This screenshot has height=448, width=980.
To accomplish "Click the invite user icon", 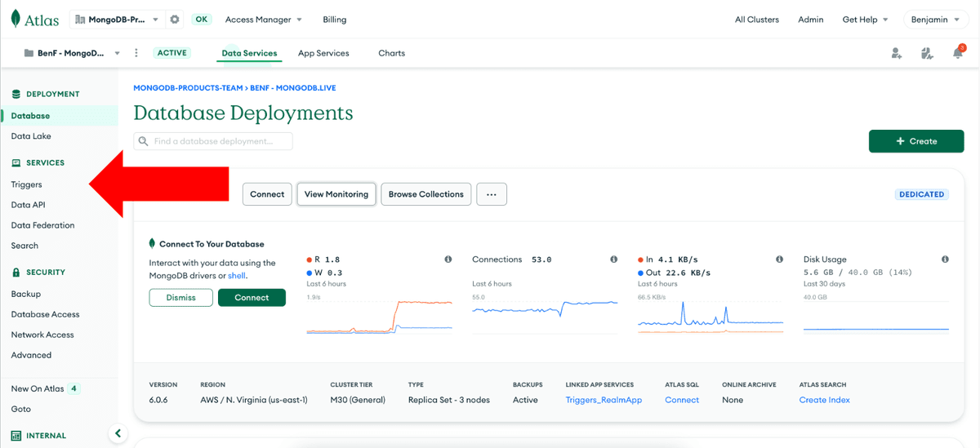I will point(897,53).
